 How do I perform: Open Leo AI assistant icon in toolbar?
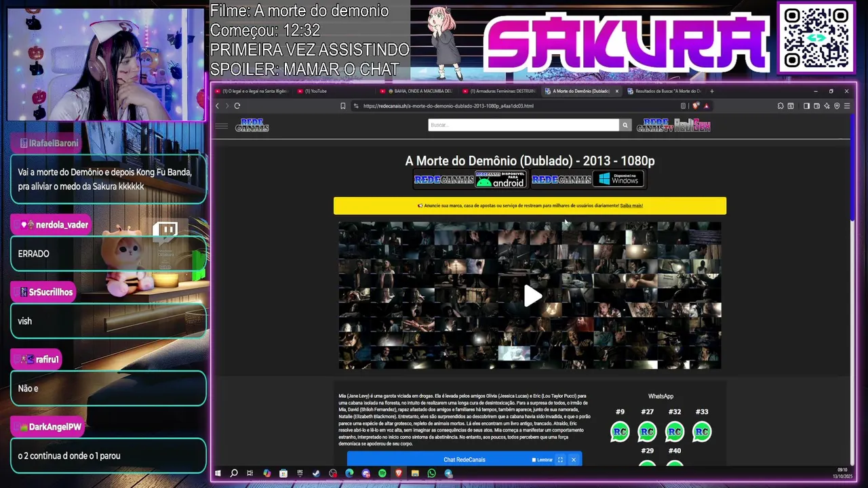pyautogui.click(x=827, y=106)
